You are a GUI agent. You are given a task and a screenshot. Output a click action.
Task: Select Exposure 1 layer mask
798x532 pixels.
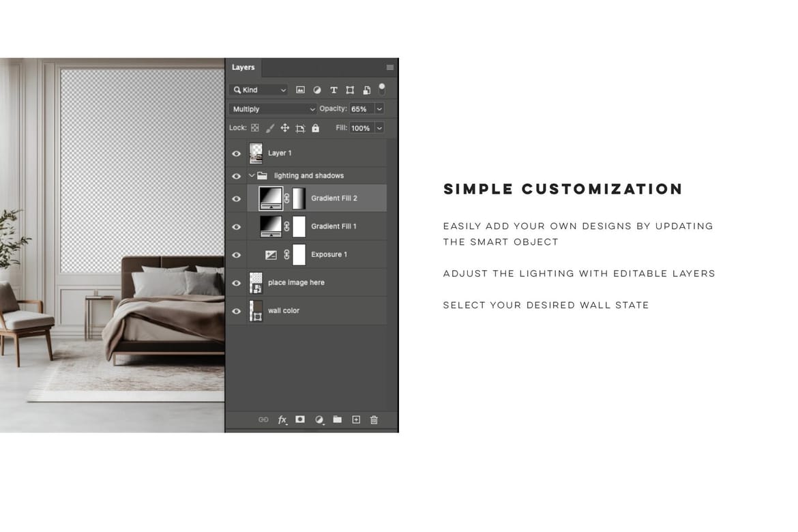(299, 254)
